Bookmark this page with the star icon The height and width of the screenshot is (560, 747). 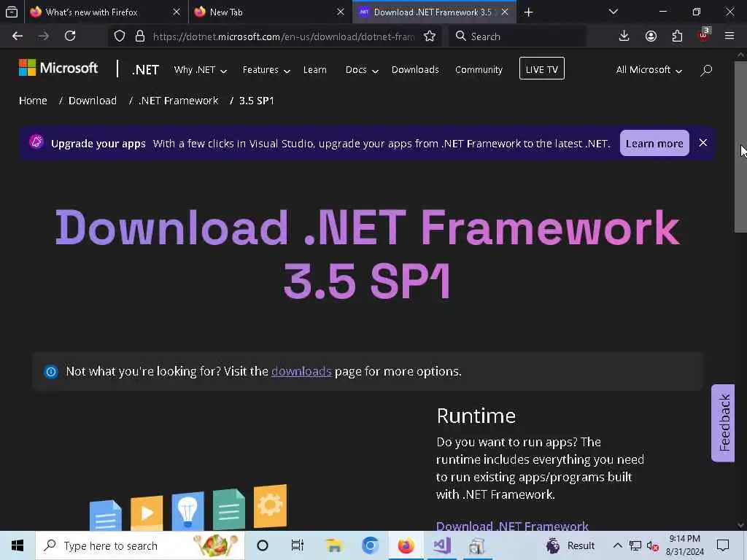pyautogui.click(x=430, y=36)
